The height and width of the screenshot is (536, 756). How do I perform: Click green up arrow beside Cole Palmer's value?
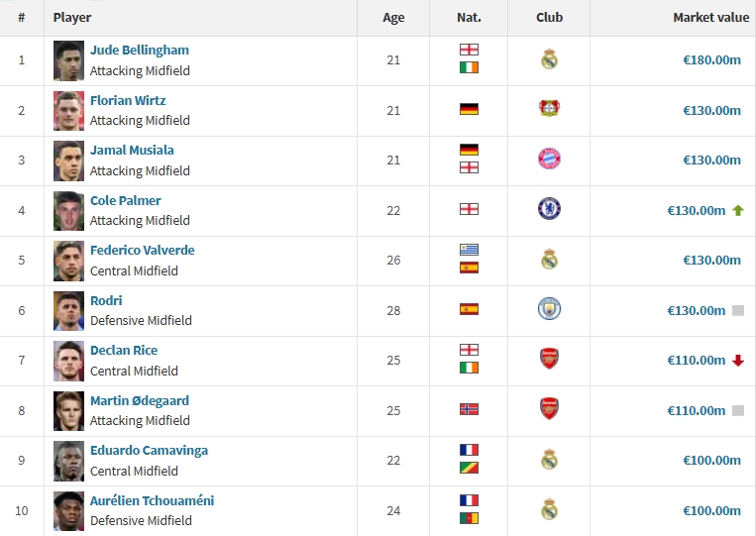(737, 210)
